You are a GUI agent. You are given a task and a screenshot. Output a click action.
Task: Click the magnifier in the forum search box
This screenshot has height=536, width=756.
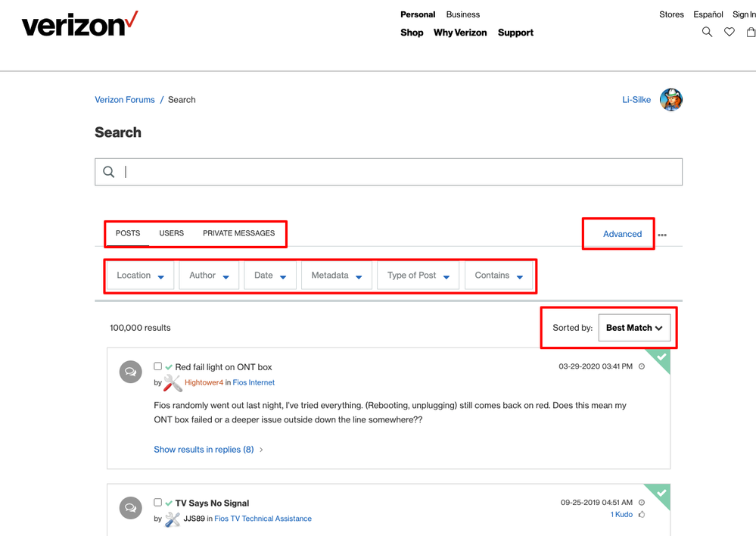[109, 172]
